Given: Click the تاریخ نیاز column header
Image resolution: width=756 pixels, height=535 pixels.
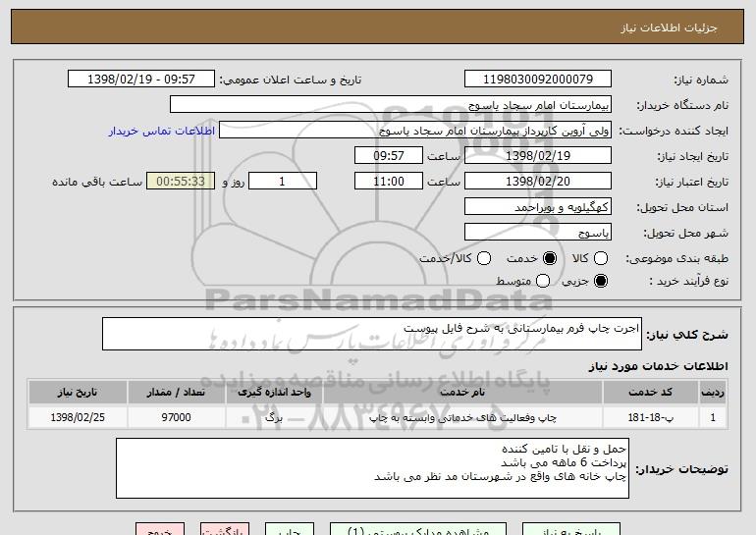Looking at the screenshot, I should [x=78, y=393].
